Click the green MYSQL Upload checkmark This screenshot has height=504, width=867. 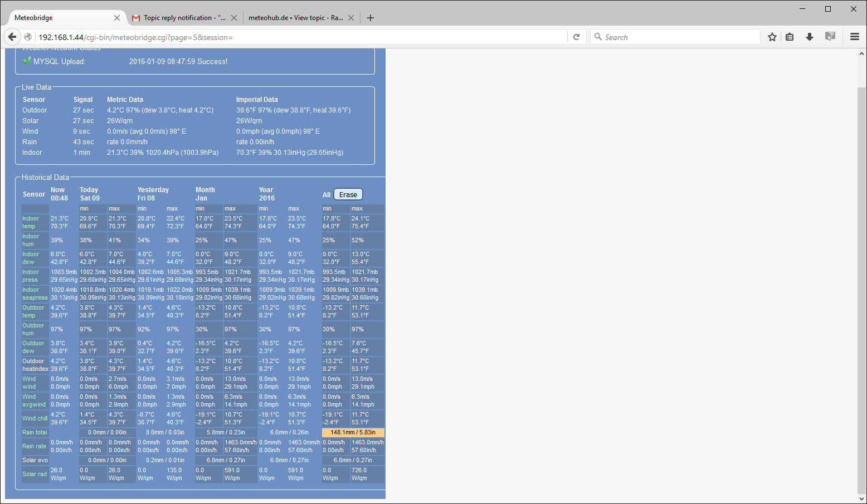26,61
